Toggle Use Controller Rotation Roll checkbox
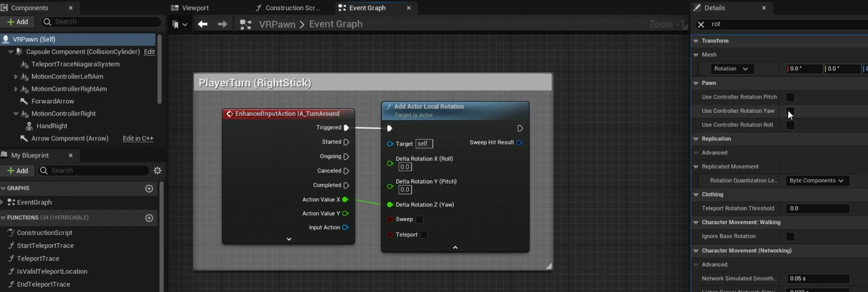 click(x=790, y=125)
